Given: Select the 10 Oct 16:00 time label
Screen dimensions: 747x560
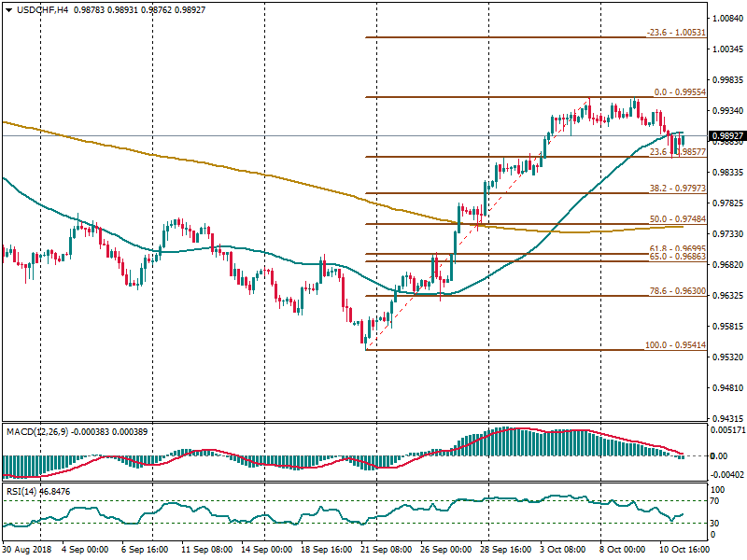Looking at the screenshot, I should pos(684,550).
